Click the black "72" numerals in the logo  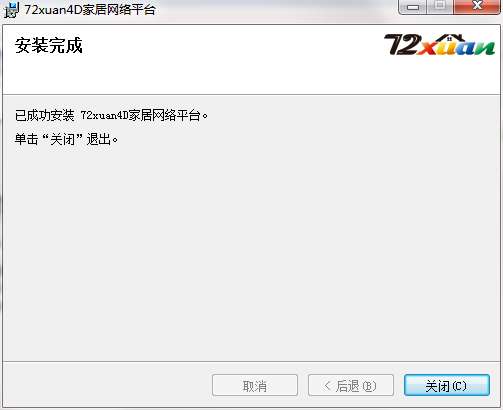click(401, 45)
